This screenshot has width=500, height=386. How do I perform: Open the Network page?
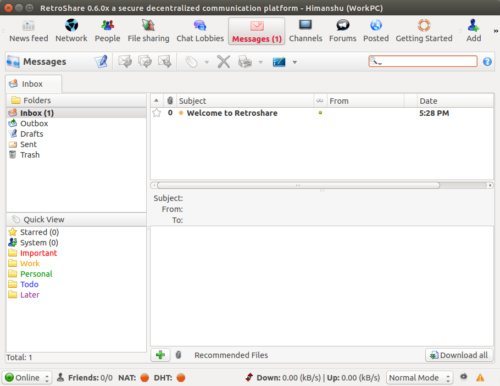click(x=71, y=31)
